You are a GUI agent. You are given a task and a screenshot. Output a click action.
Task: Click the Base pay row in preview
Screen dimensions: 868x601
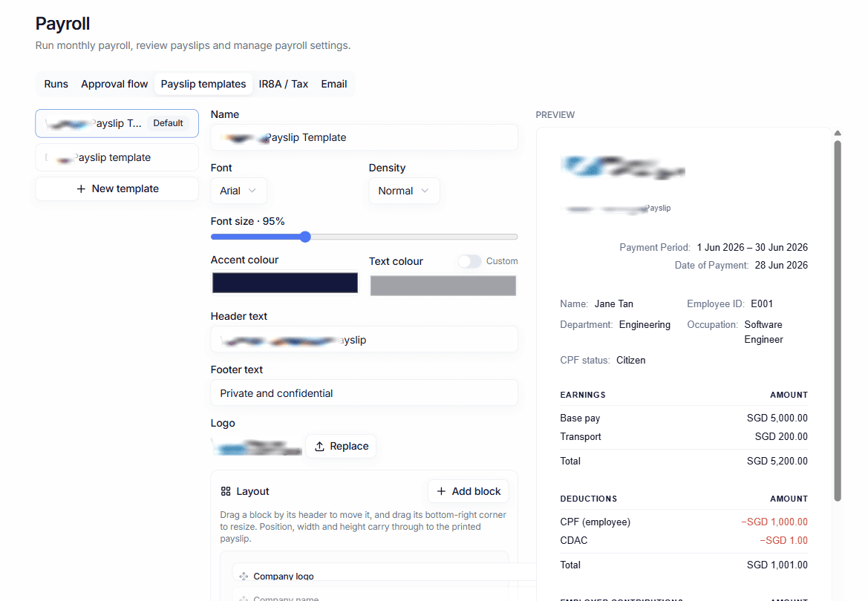tap(684, 418)
